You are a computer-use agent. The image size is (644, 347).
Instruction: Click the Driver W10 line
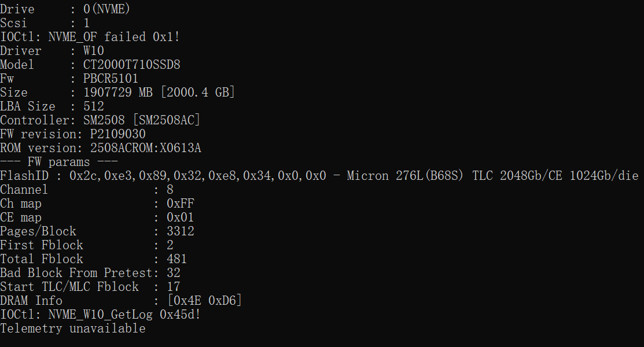(52, 51)
